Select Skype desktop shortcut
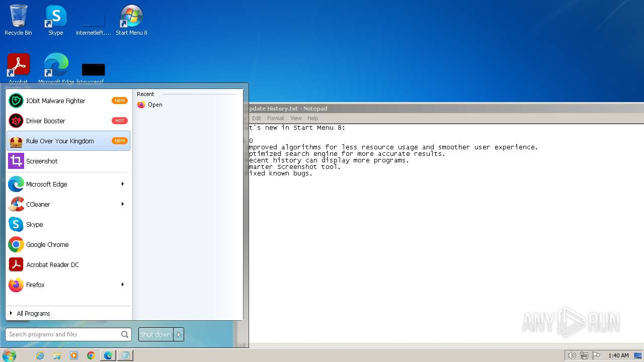Image resolution: width=644 pixels, height=362 pixels. 56,20
